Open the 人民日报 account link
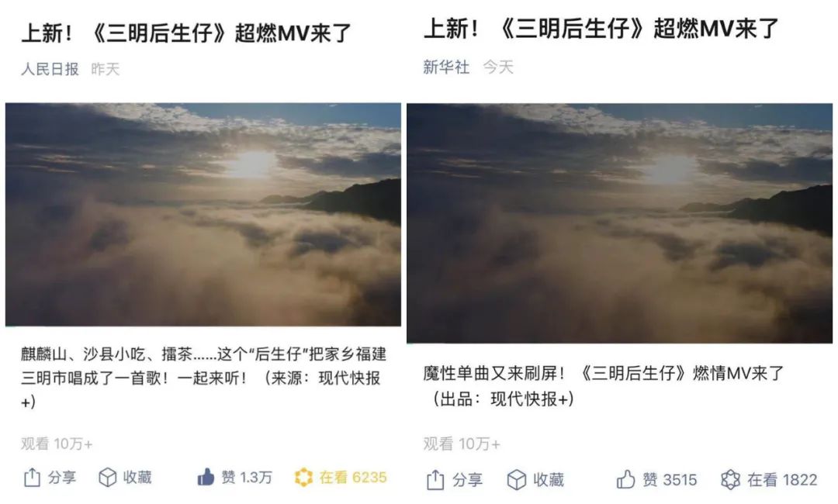838x504 pixels. 50,69
